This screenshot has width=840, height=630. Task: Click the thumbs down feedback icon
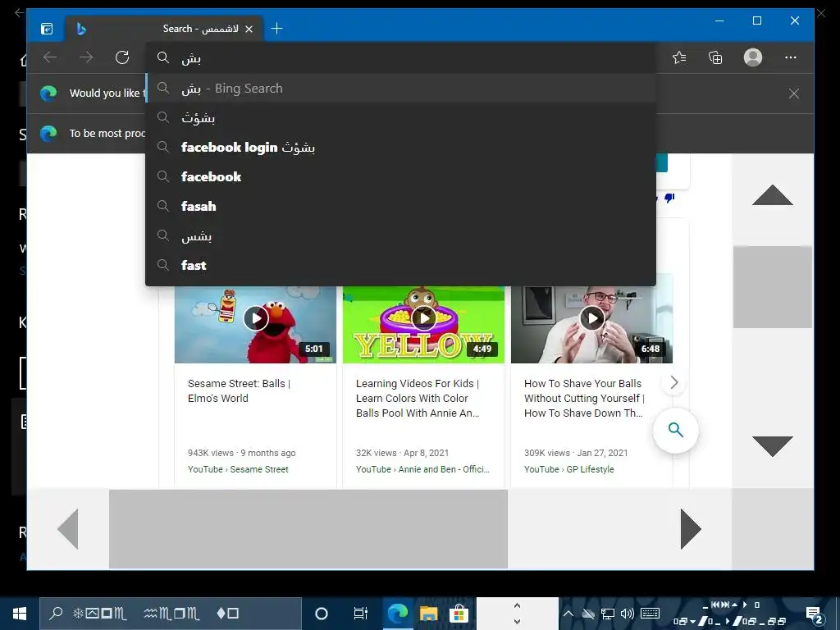669,199
